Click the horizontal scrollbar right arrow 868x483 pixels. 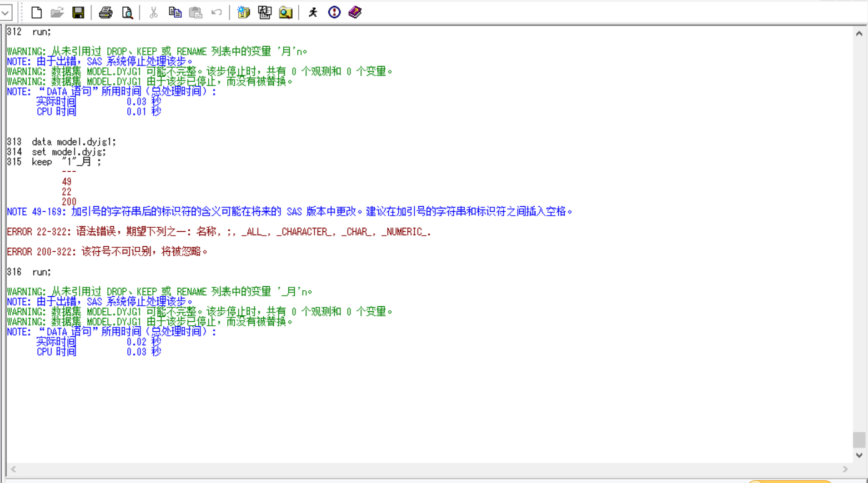point(845,470)
